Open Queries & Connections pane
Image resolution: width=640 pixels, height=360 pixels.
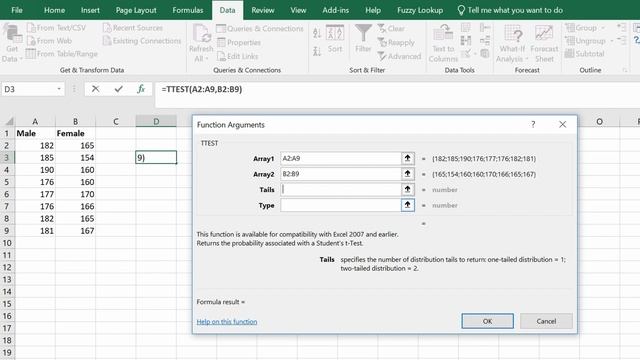tap(260, 29)
